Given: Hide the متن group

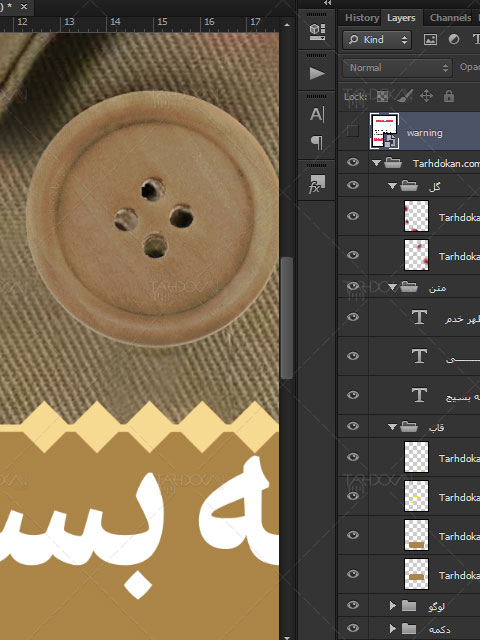Looking at the screenshot, I should (353, 287).
